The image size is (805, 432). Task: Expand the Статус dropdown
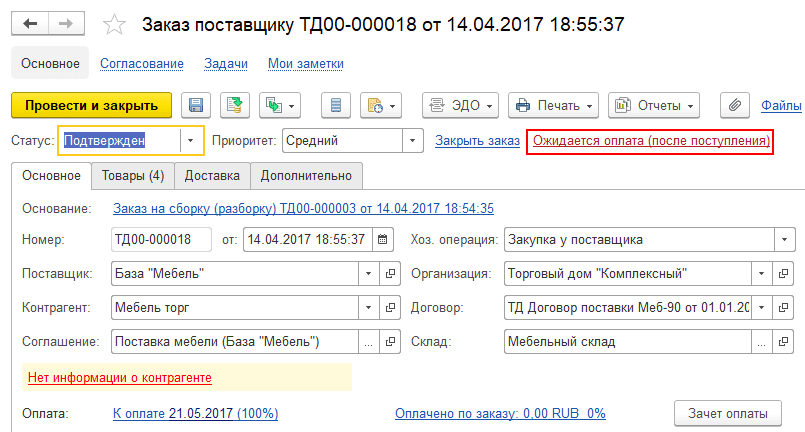tap(190, 141)
